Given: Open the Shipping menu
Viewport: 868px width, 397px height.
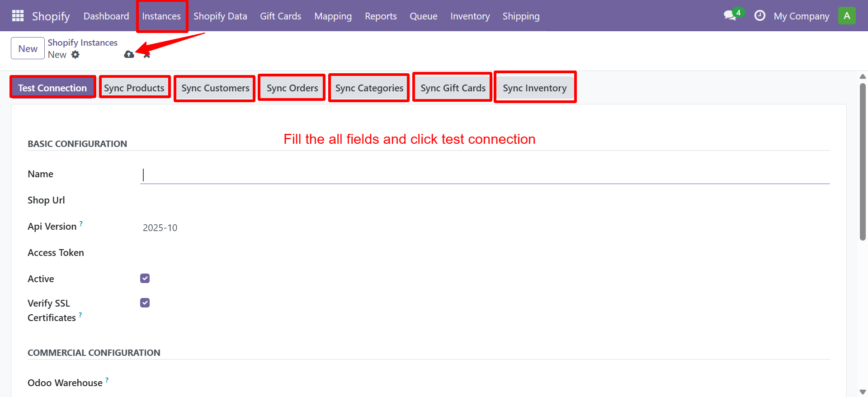Looking at the screenshot, I should click(521, 16).
